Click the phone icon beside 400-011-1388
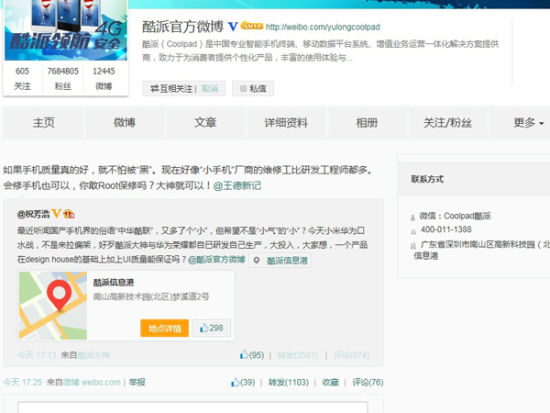550x413 pixels. 413,231
